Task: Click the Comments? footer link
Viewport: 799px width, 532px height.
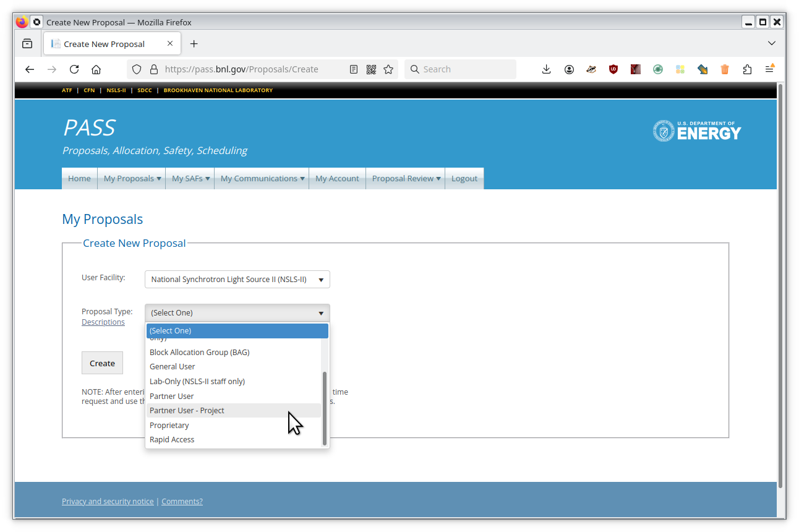Action: pyautogui.click(x=182, y=502)
